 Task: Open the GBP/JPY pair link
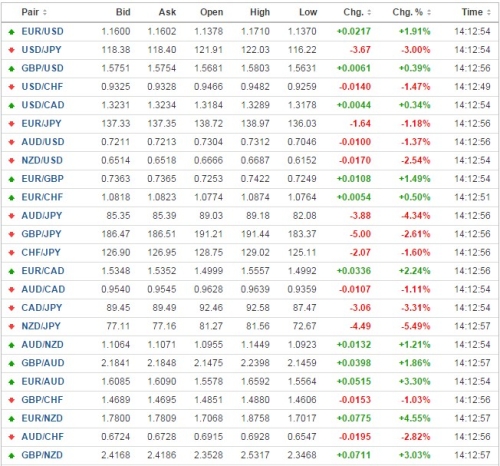41,234
